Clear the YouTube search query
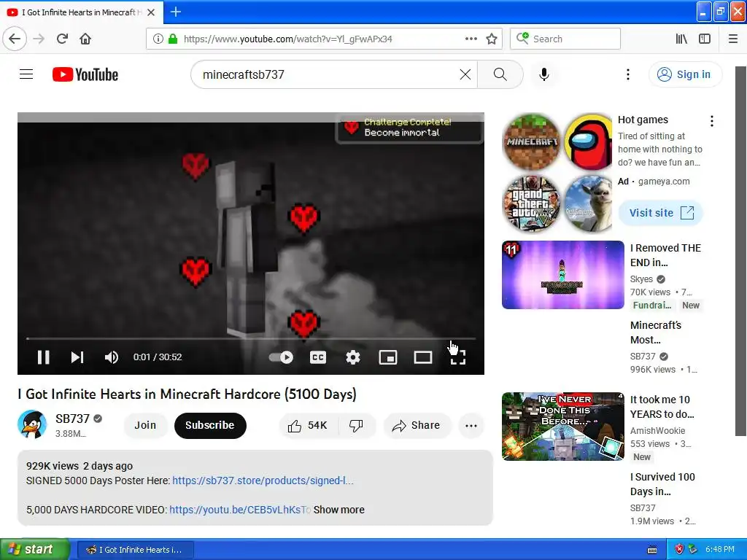Viewport: 747px width, 560px height. pos(465,74)
